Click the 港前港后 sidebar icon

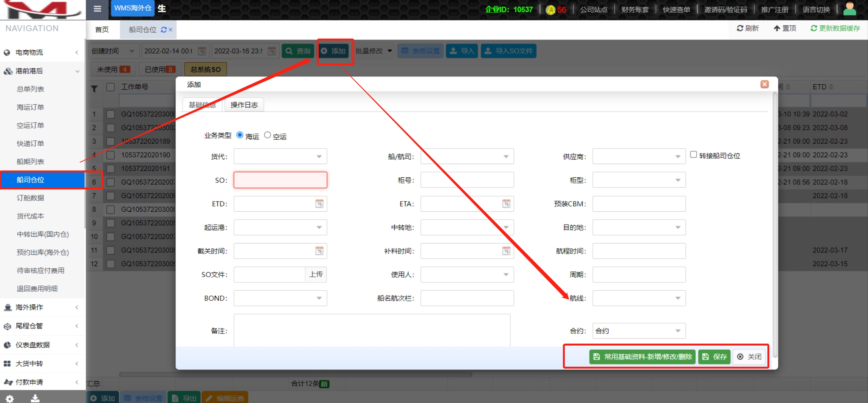click(x=8, y=71)
